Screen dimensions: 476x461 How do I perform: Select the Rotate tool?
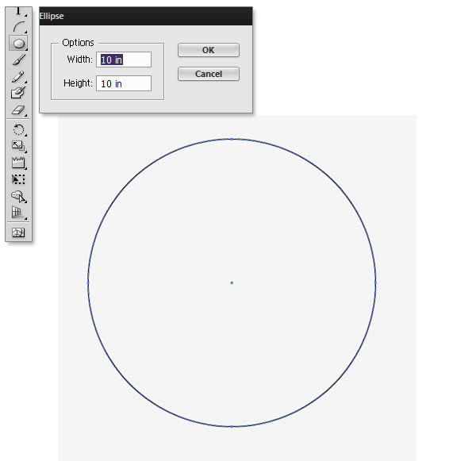click(x=18, y=129)
